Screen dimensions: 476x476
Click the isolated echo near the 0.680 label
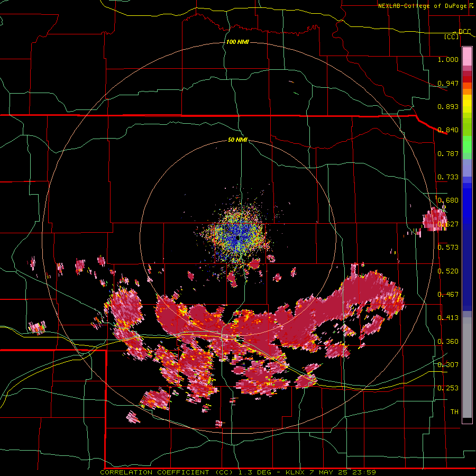coord(435,219)
